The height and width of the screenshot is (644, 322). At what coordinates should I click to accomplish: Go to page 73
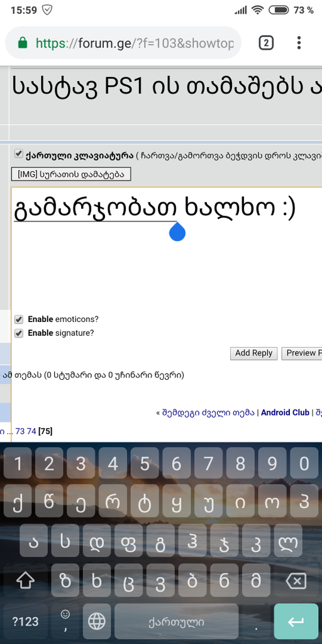[19, 431]
